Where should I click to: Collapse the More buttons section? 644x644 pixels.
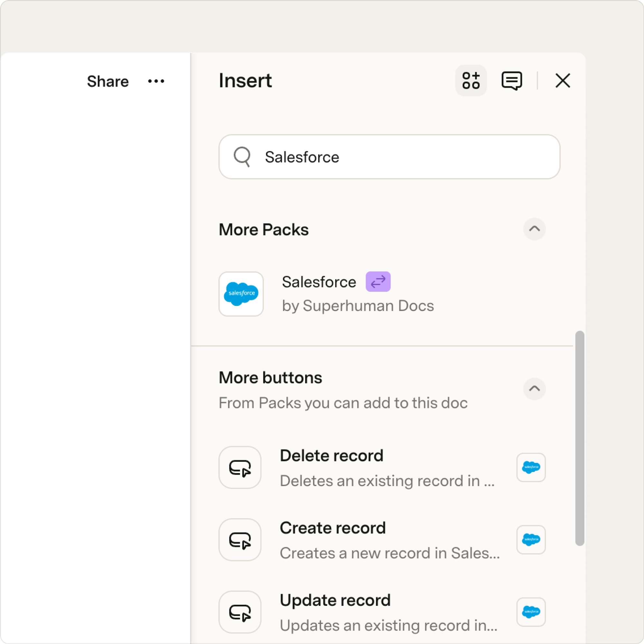click(x=534, y=389)
